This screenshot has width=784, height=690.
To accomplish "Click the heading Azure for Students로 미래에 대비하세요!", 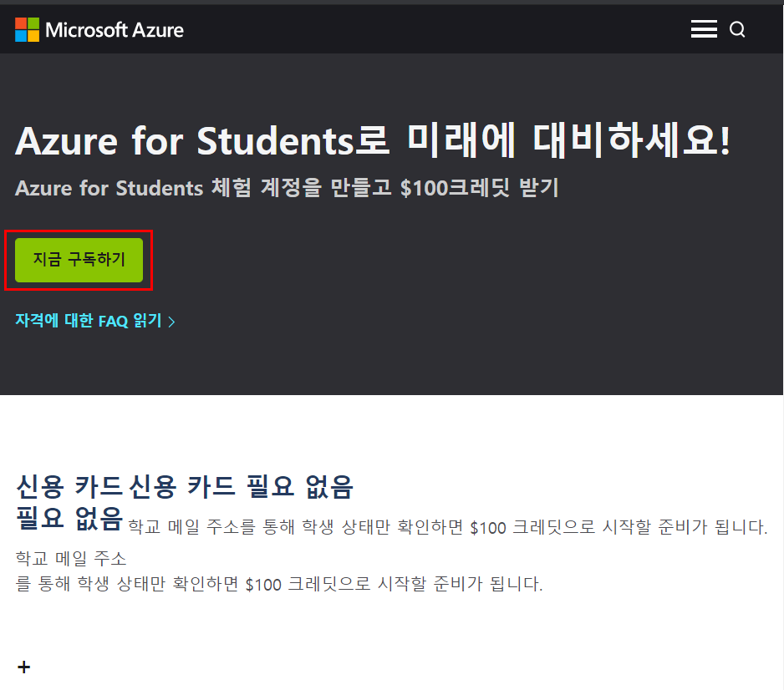I will (373, 140).
